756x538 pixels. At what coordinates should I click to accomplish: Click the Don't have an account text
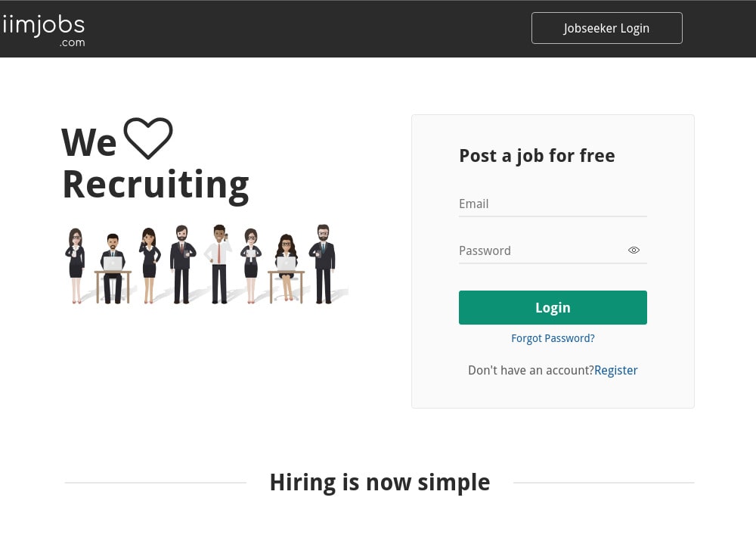(530, 370)
